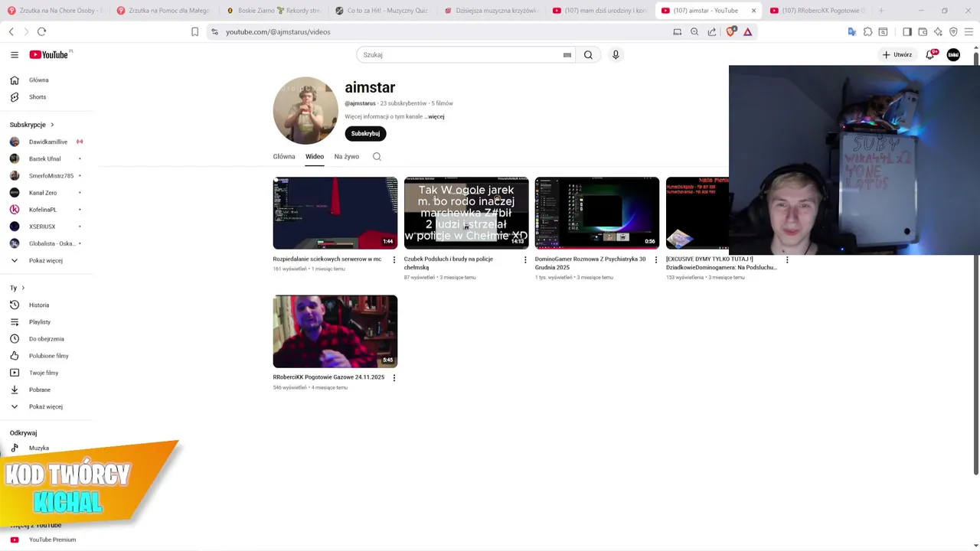Search within the aimstar channel

point(377,156)
